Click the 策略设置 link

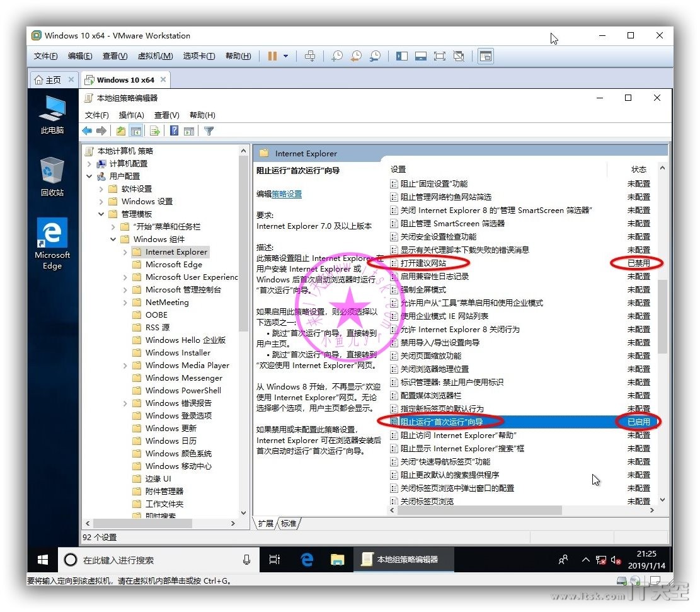click(x=287, y=194)
